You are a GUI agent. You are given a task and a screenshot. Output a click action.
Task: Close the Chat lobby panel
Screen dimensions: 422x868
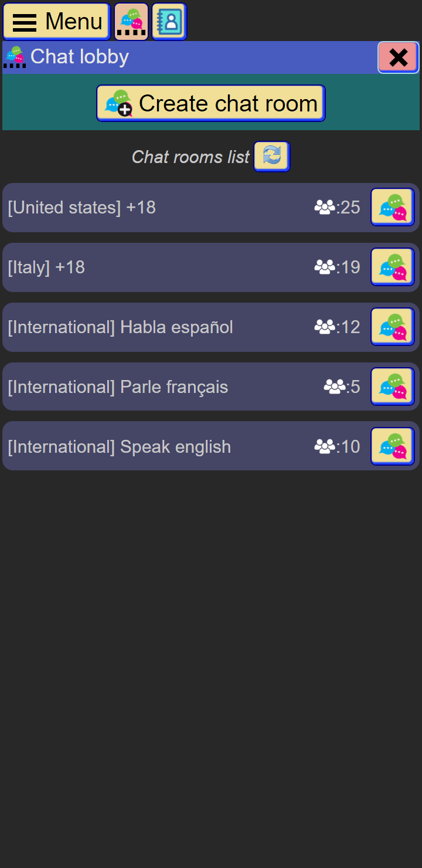[x=398, y=57]
